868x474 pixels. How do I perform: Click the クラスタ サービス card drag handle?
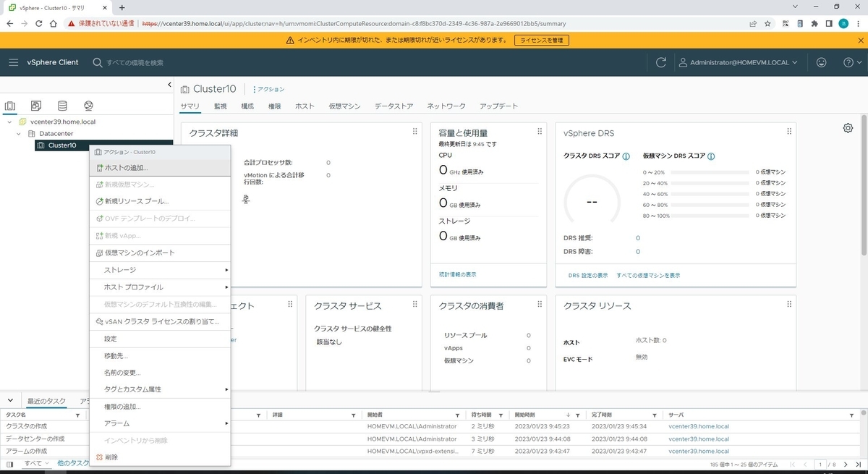[414, 305]
